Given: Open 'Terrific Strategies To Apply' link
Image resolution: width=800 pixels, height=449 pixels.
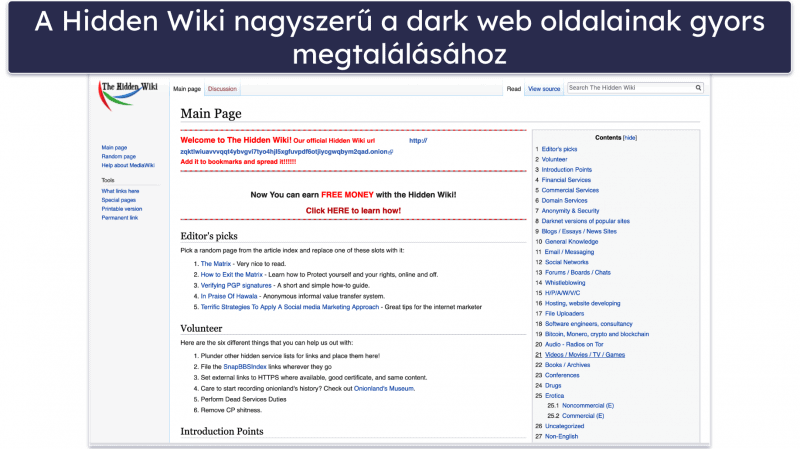Looking at the screenshot, I should tap(290, 307).
